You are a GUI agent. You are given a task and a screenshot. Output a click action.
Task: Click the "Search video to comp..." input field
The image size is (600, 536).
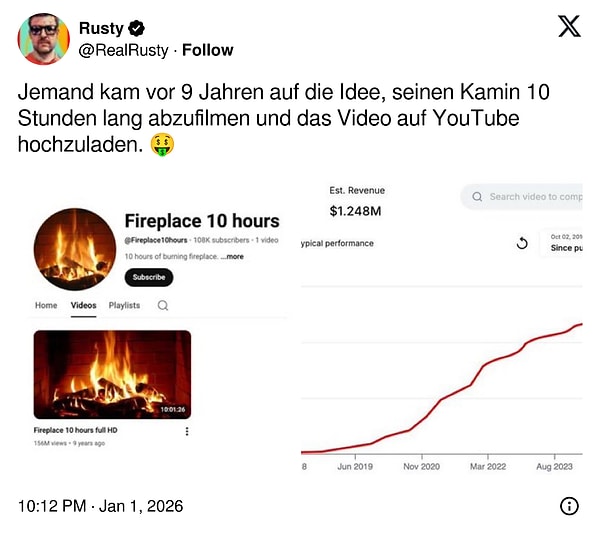[x=533, y=197]
